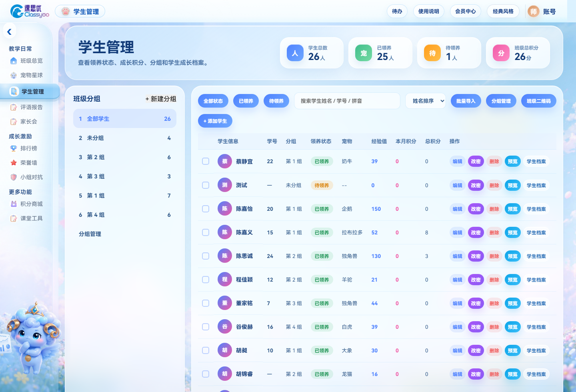Click 批量导入 button
The height and width of the screenshot is (392, 576).
pos(466,101)
